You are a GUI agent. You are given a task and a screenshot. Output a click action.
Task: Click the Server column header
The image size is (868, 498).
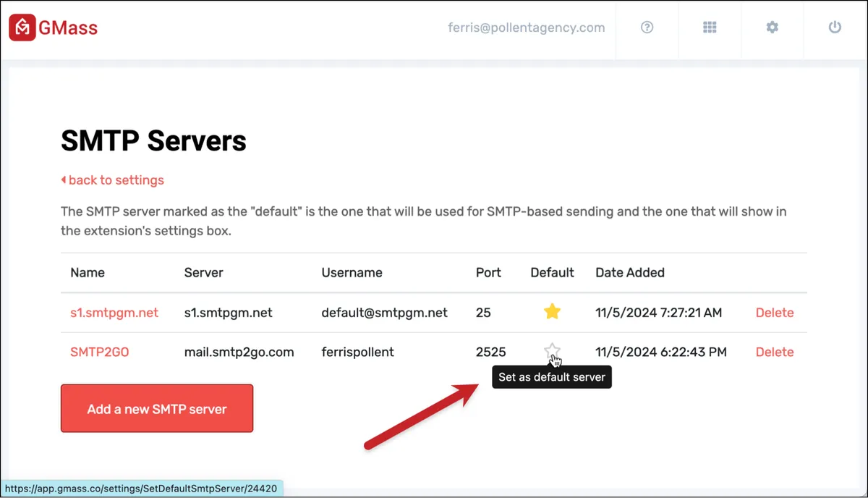tap(204, 273)
